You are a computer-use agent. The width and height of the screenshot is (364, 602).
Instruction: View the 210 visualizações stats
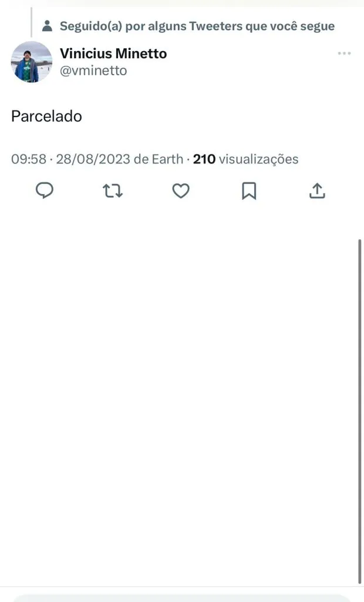[246, 159]
